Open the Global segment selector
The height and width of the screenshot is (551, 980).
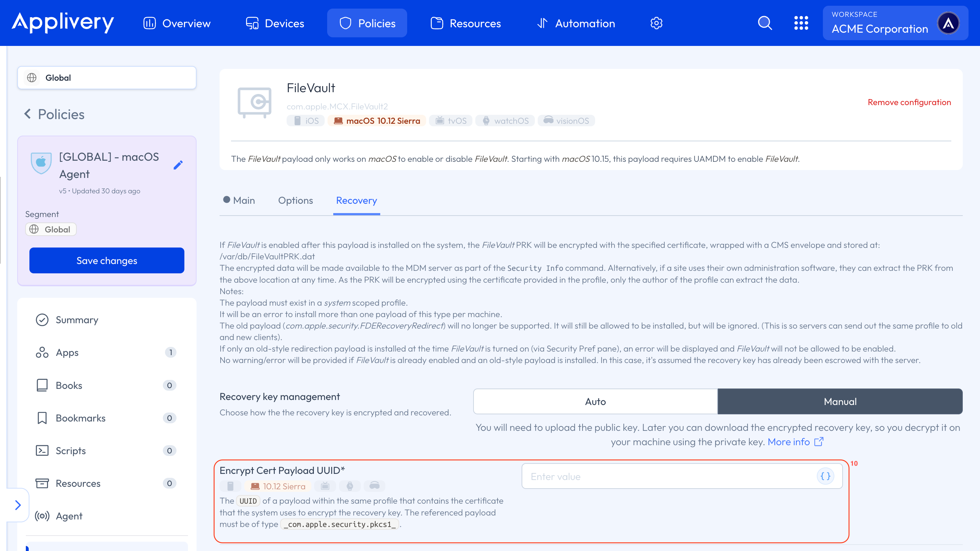[x=107, y=77]
